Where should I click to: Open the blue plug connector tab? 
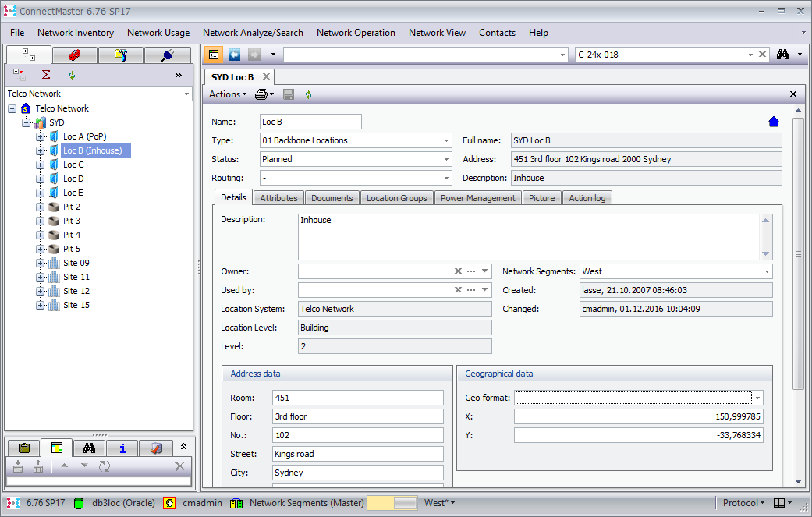pyautogui.click(x=167, y=55)
